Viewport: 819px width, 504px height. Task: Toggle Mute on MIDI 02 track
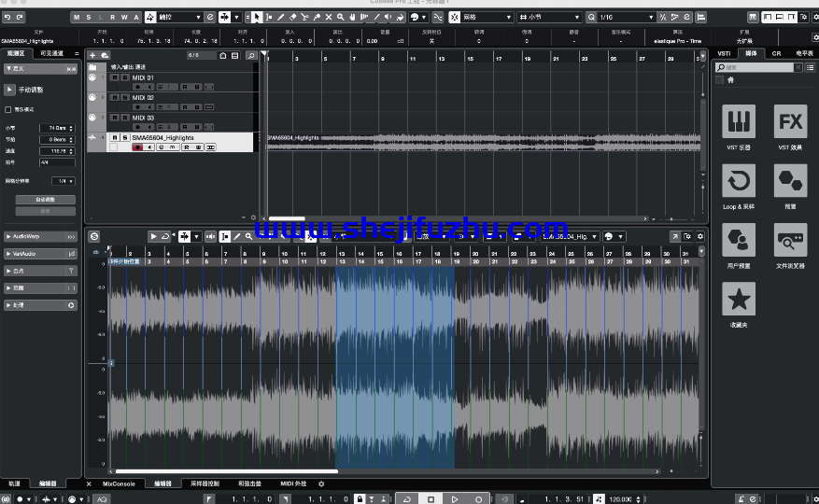(x=115, y=98)
